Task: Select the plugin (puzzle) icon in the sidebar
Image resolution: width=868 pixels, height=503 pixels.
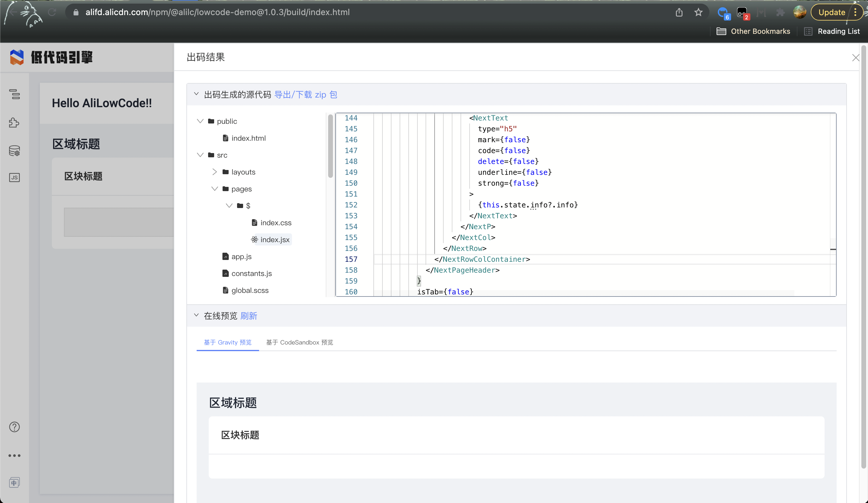Action: click(14, 122)
